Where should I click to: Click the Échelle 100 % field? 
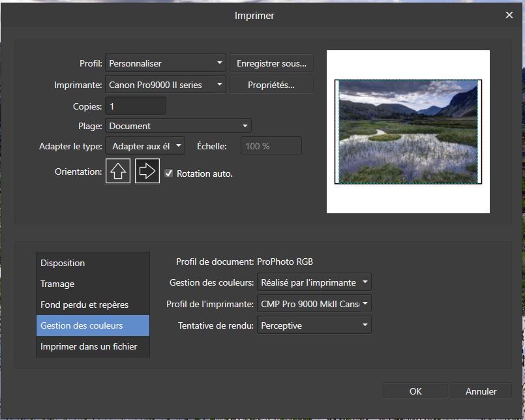[x=271, y=146]
